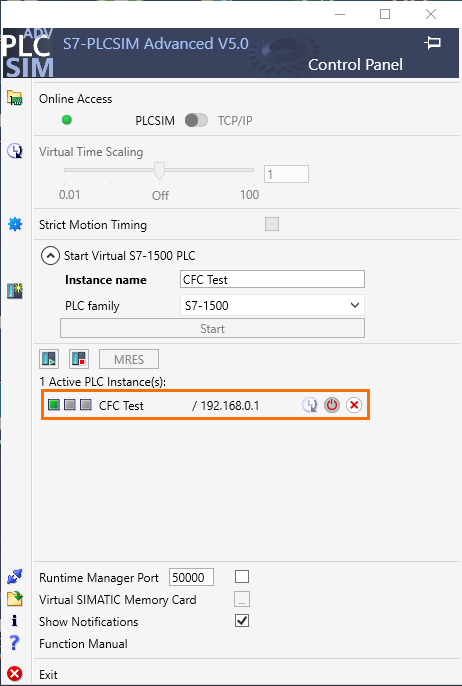This screenshot has height=686, width=462.
Task: Maximize the PLCSIM window
Action: (385, 14)
